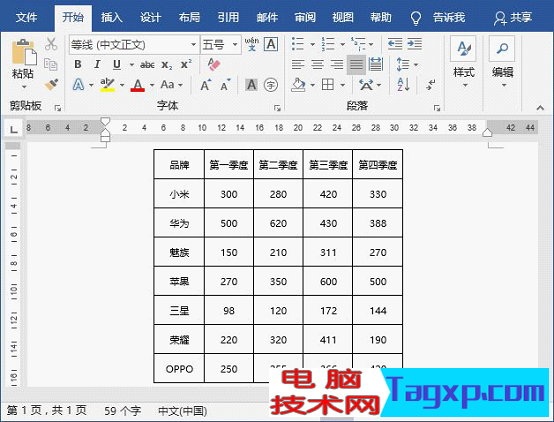Expand highlight color dropdown arrow
This screenshot has height=422, width=554.
click(x=122, y=85)
